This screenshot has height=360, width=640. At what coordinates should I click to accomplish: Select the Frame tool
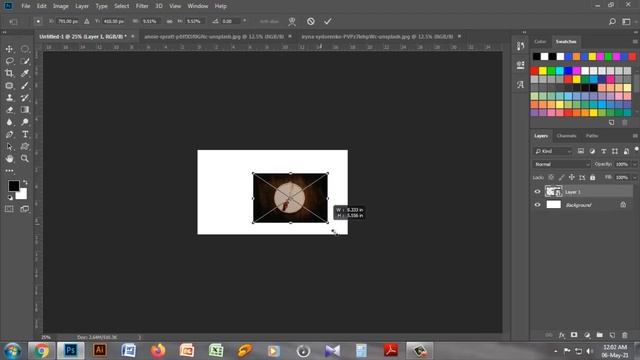tap(9, 86)
